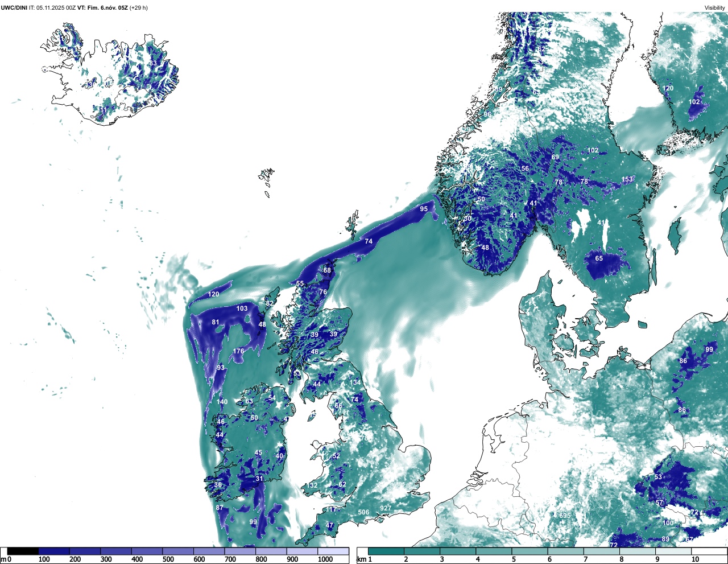Screen dimensions: 728x564
Task: Click the '153' value in eastern Sweden
Action: [x=627, y=179]
